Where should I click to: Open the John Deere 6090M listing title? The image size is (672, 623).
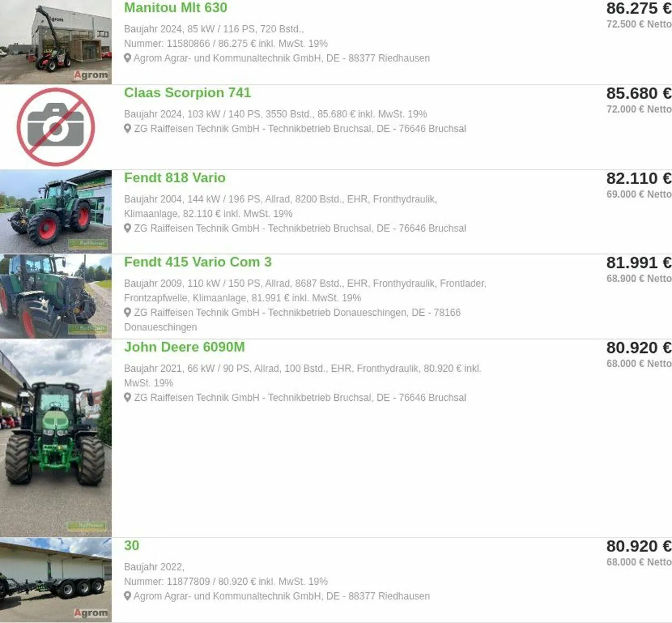(184, 347)
